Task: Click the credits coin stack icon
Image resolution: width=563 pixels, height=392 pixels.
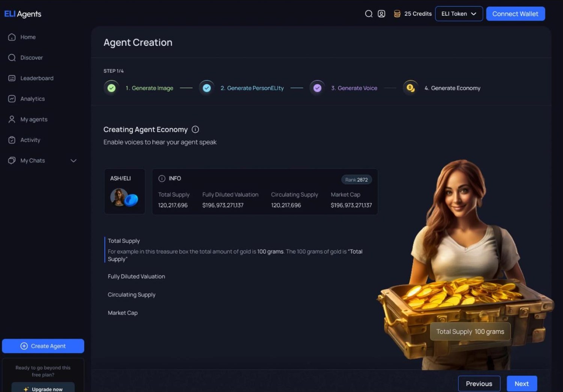Action: 397,14
